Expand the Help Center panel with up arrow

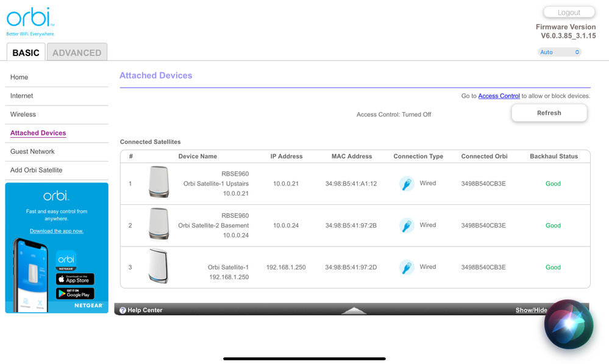(x=354, y=310)
